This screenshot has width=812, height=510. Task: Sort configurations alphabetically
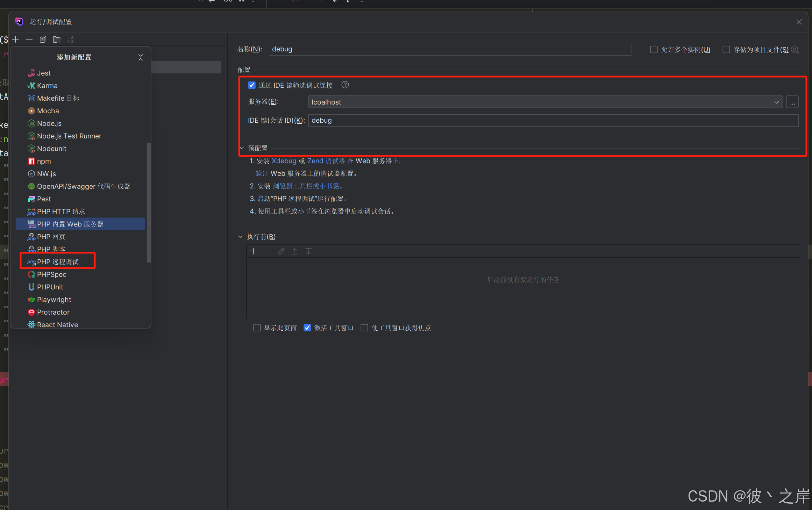click(70, 39)
